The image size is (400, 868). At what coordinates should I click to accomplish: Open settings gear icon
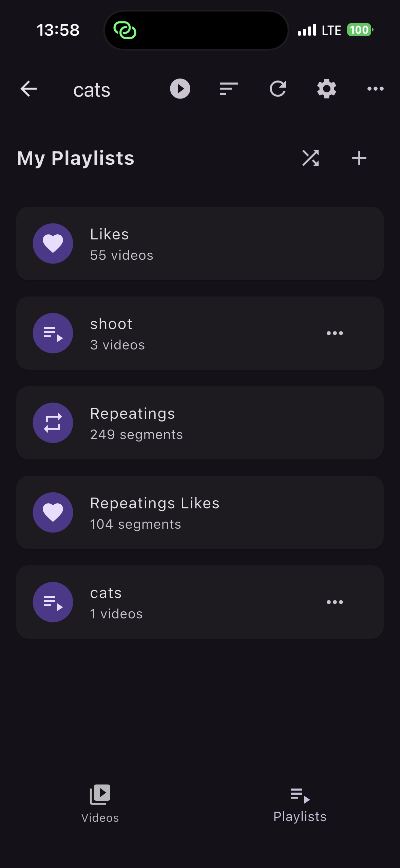coord(326,89)
